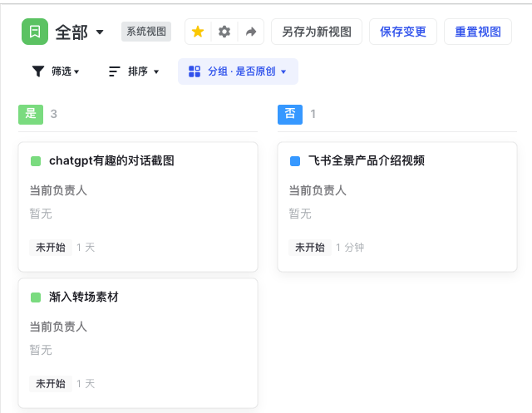Click 另存为新视图 button
Screen dimensions: 532x413
click(316, 32)
